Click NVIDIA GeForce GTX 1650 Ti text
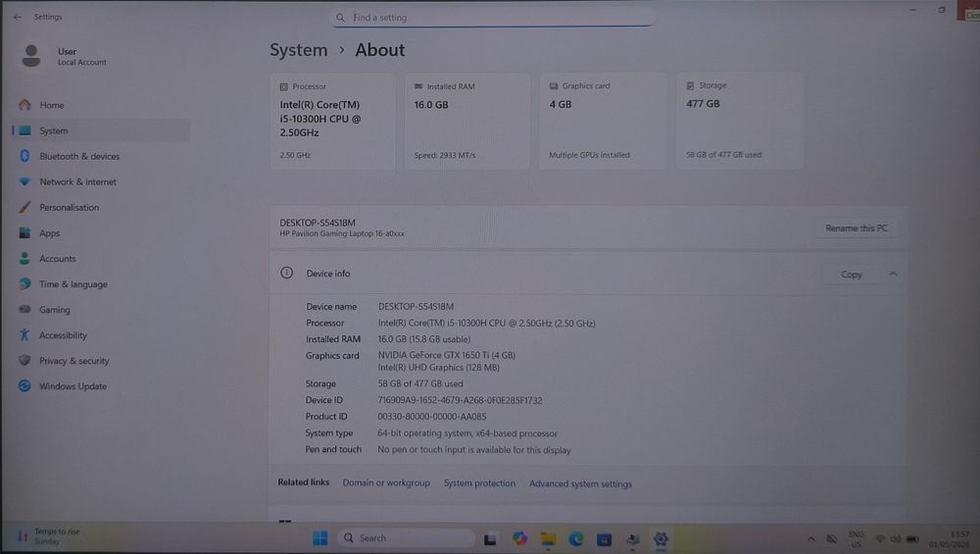 (x=446, y=355)
